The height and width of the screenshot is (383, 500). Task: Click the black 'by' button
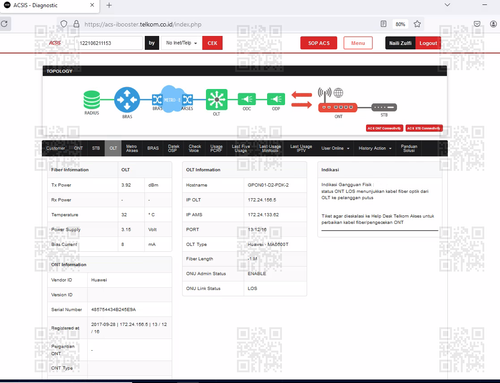152,43
